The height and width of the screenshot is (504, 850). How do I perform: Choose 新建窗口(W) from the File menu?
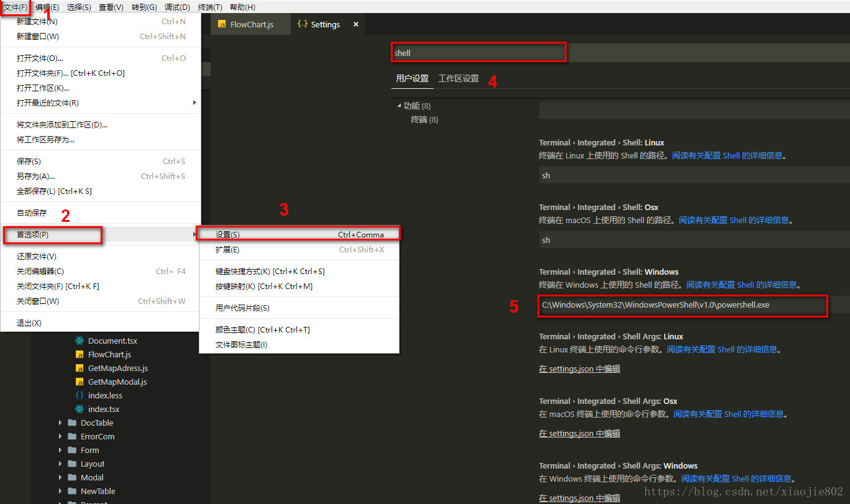[x=101, y=37]
